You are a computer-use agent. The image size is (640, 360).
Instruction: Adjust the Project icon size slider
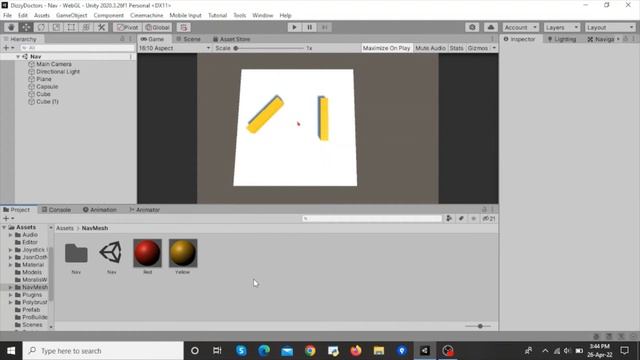click(478, 326)
